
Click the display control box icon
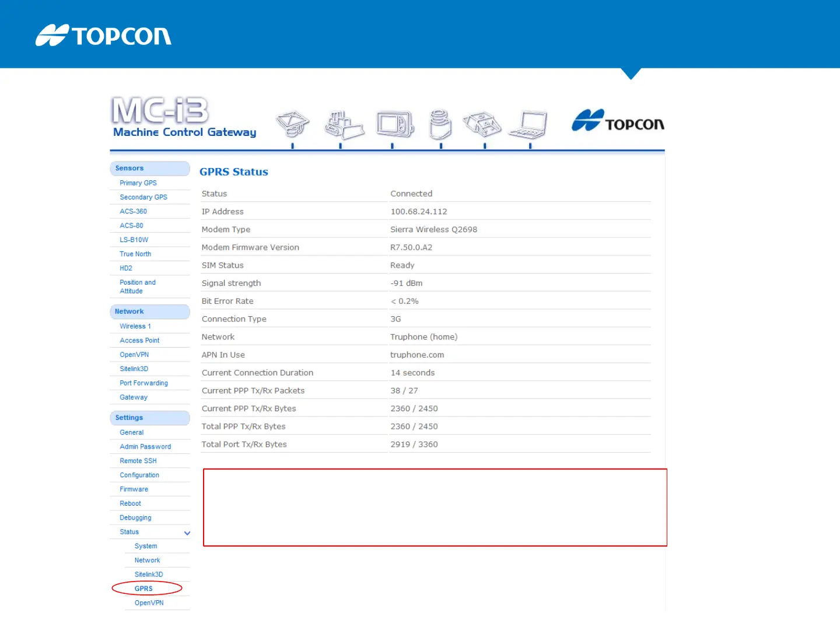point(395,124)
